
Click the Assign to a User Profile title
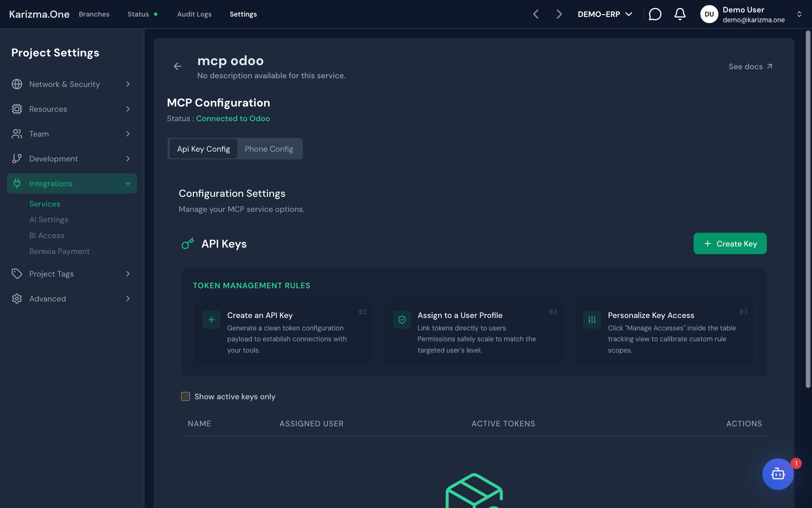pos(460,315)
